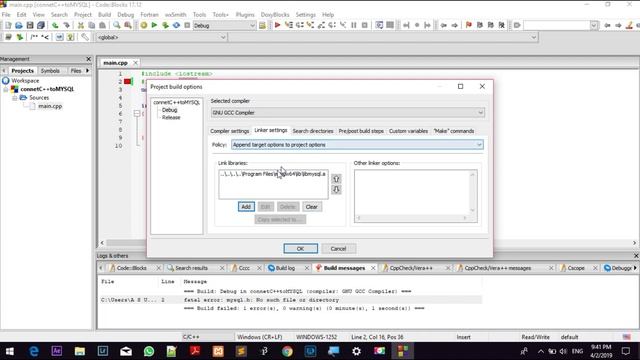Screen dimensions: 640x360
Task: Click the New file toolbar icon
Action: 8,25
